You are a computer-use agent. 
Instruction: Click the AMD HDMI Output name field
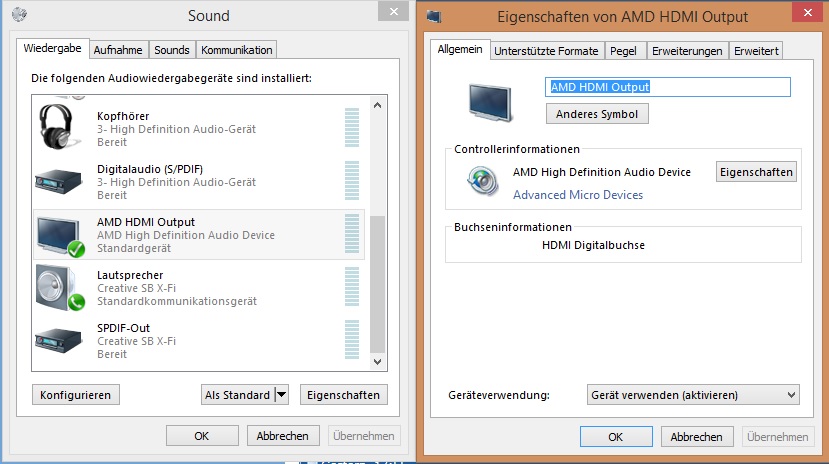pyautogui.click(x=668, y=87)
